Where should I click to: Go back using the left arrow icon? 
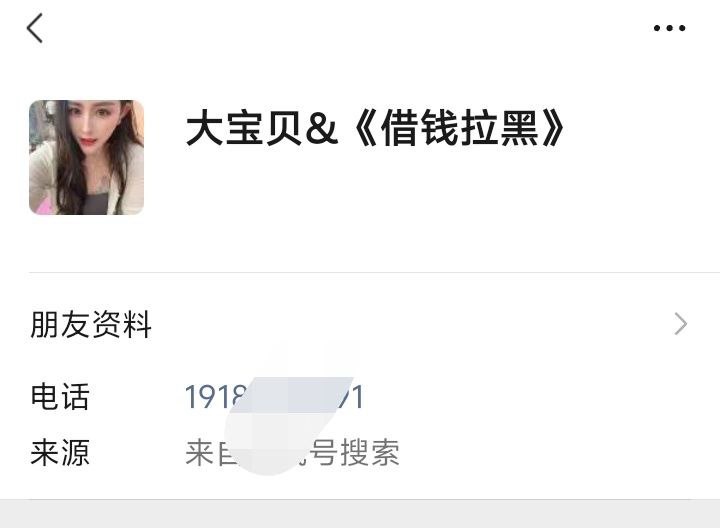click(x=35, y=28)
